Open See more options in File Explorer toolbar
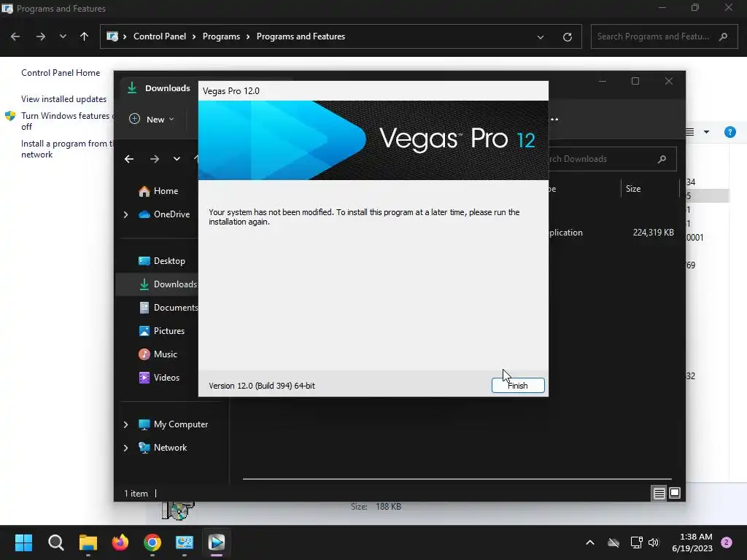Image resolution: width=747 pixels, height=560 pixels. coord(554,119)
